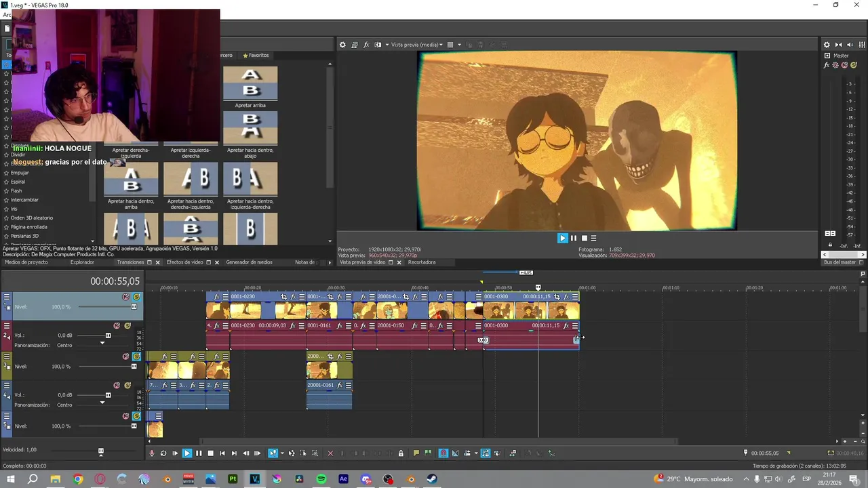Image resolution: width=868 pixels, height=488 pixels.
Task: Mute video track 1
Action: pos(125,297)
